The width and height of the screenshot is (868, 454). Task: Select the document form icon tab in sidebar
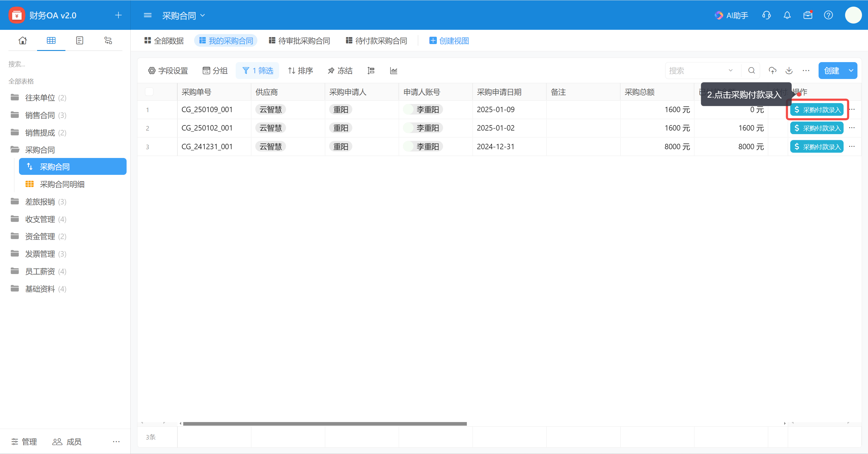pyautogui.click(x=80, y=40)
